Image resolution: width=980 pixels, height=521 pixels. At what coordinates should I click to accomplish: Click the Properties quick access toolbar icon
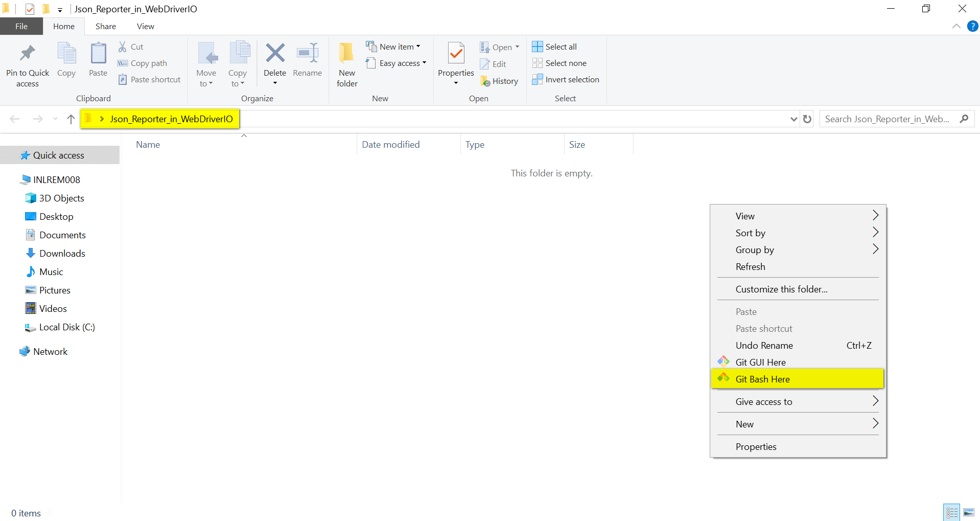pyautogui.click(x=30, y=9)
